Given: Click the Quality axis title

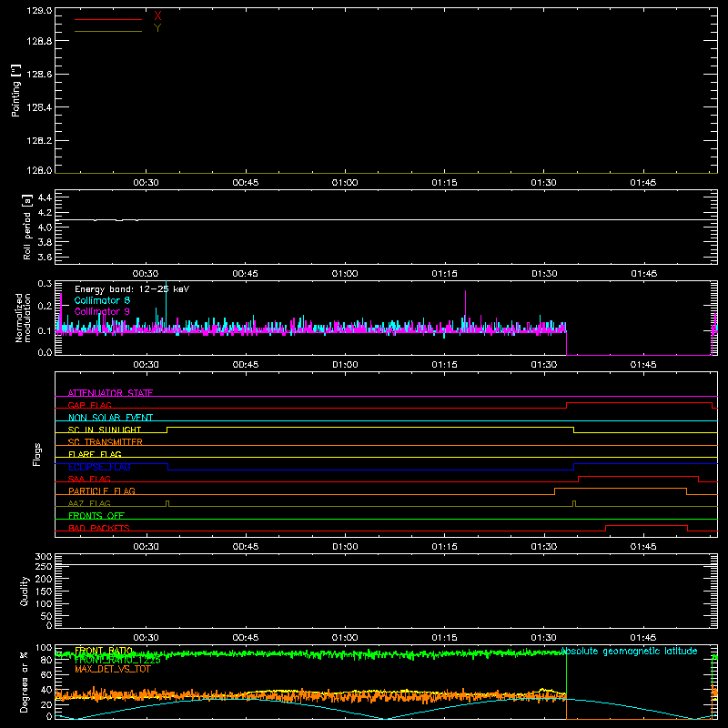Looking at the screenshot, I should 25,591.
